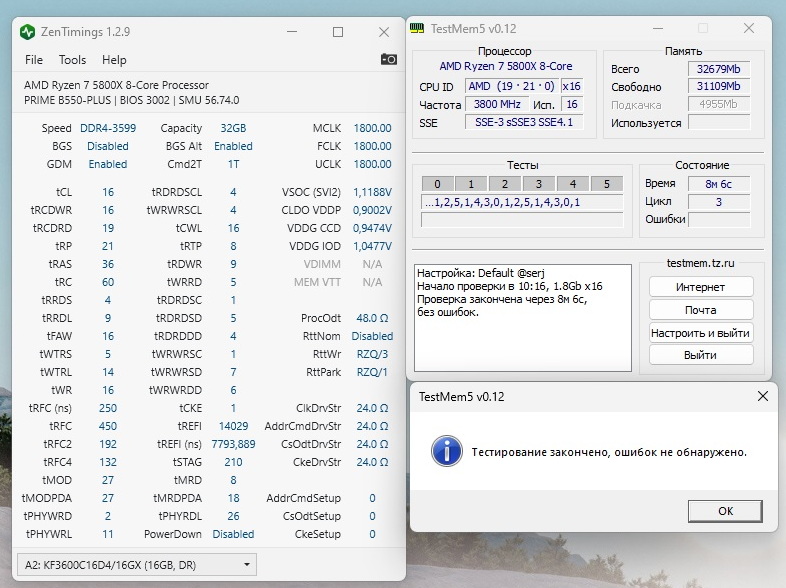Expand the A2 memory module dropdown
Image resolution: width=786 pixels, height=588 pixels.
tap(137, 565)
